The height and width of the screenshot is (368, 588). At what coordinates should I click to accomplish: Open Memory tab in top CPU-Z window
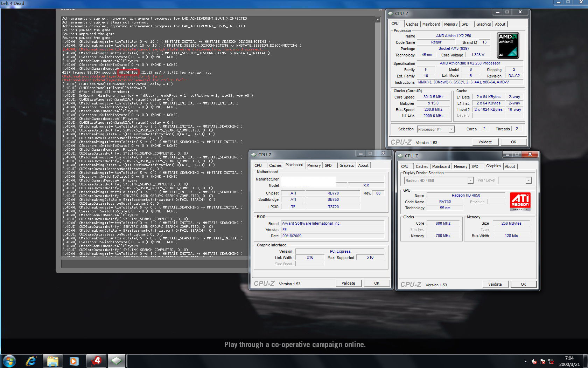point(451,24)
